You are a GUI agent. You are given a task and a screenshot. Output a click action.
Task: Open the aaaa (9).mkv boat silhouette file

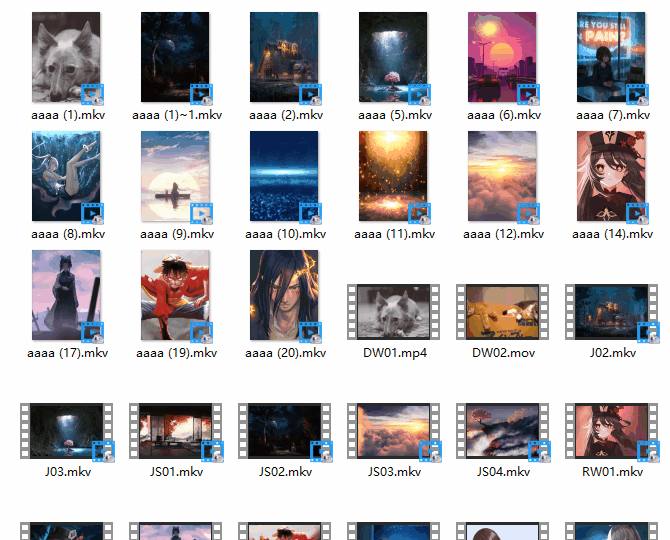176,177
